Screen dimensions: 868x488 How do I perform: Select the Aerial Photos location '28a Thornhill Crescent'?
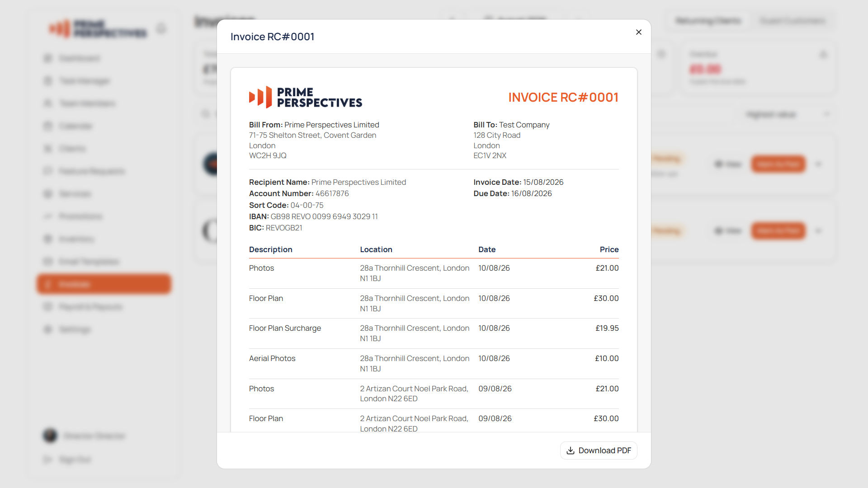tap(415, 363)
